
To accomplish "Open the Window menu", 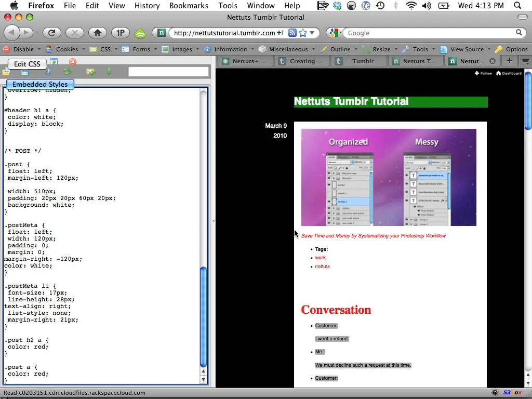I will 261,5.
